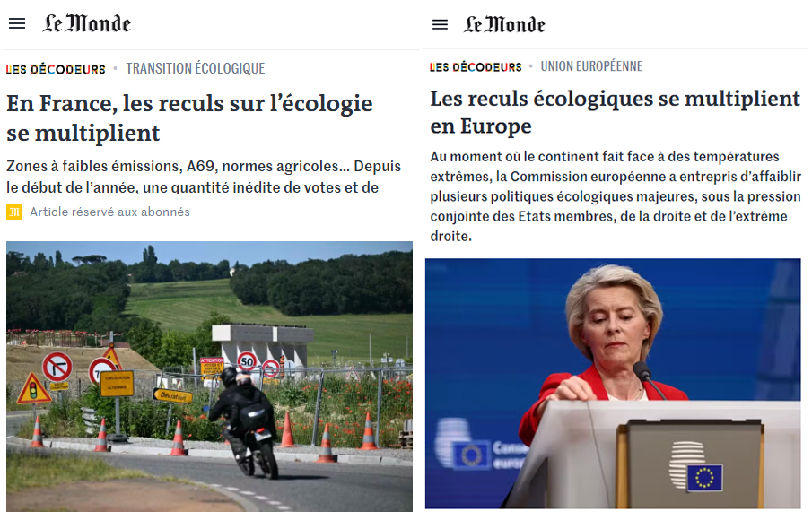Open hamburger menu on left page
Screen dimensions: 812x520
coord(17,24)
